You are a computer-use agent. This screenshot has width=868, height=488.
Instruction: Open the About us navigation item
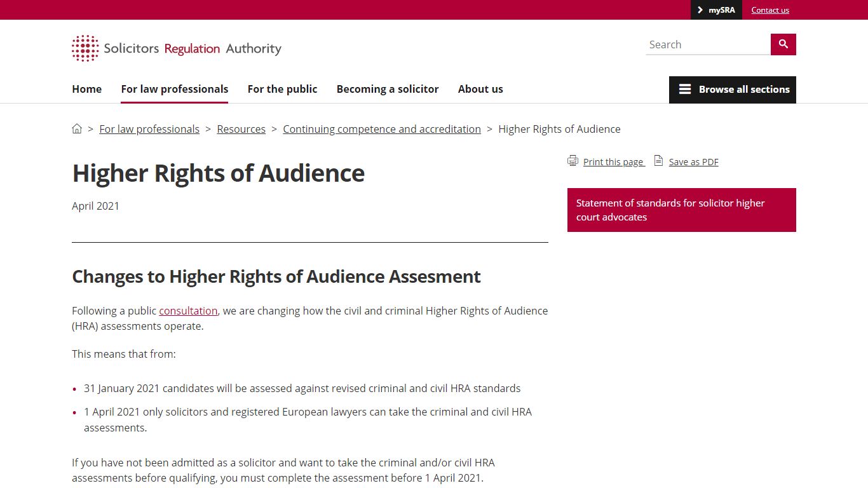pos(480,89)
